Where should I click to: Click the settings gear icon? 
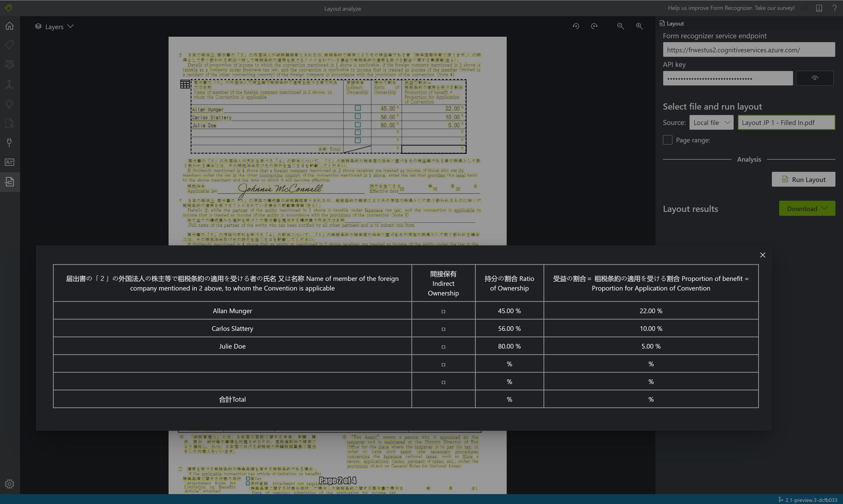[x=10, y=484]
